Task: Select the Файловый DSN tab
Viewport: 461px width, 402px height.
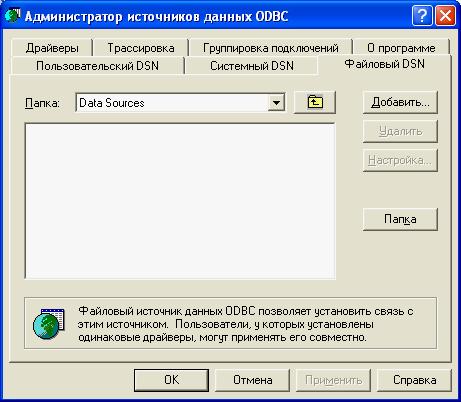Action: tap(384, 64)
